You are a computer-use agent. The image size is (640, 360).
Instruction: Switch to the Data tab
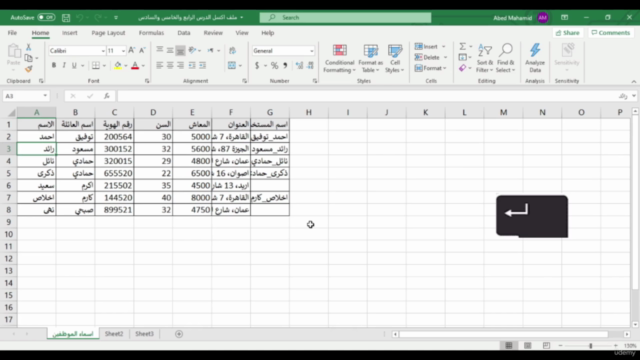tap(184, 33)
